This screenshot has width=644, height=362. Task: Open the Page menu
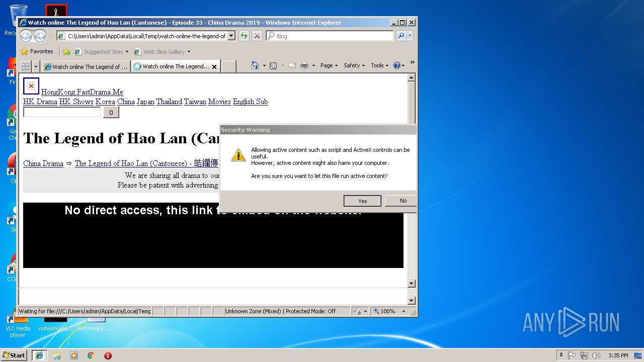tap(329, 65)
